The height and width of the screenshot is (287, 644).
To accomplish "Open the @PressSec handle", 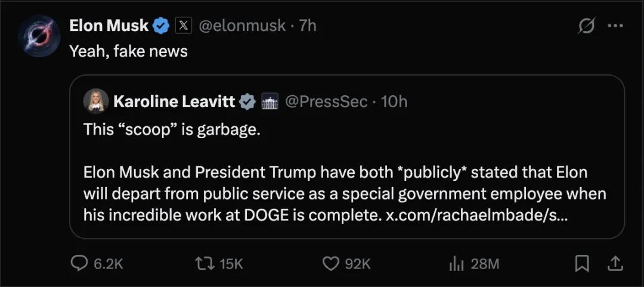I will point(326,102).
